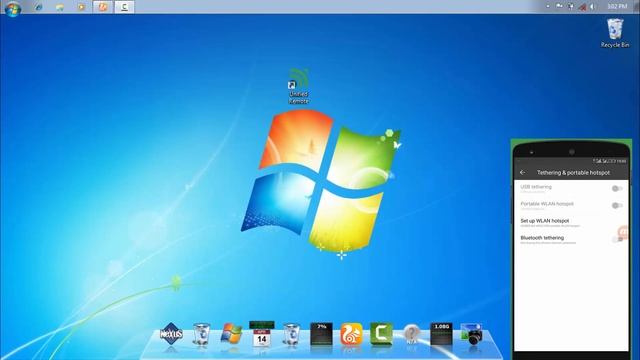This screenshot has width=640, height=360.
Task: Open the camera capture icon in dock
Action: coord(471,334)
